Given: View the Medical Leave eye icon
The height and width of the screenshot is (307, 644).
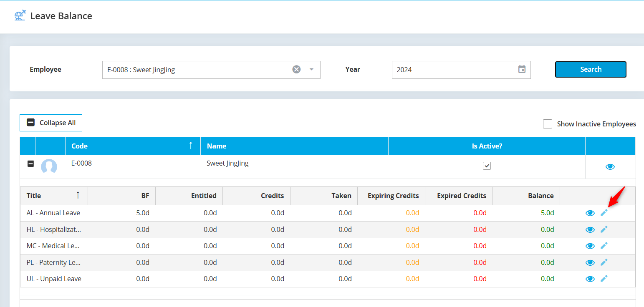Looking at the screenshot, I should pyautogui.click(x=590, y=246).
